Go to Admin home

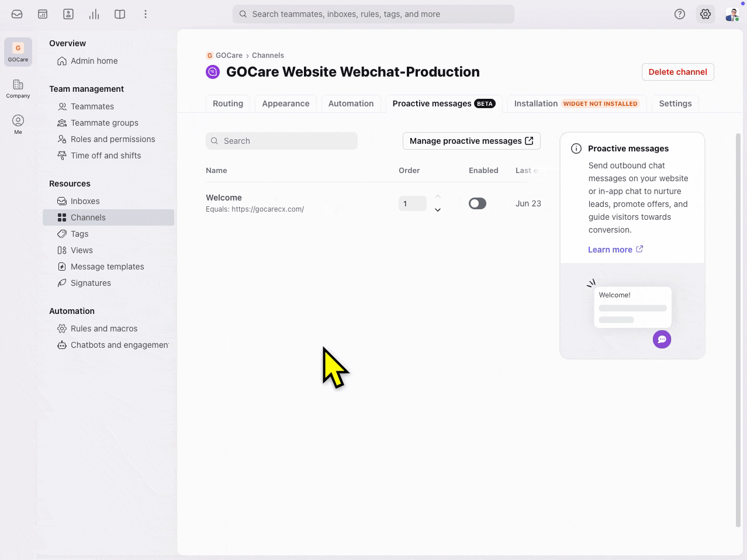coord(94,61)
